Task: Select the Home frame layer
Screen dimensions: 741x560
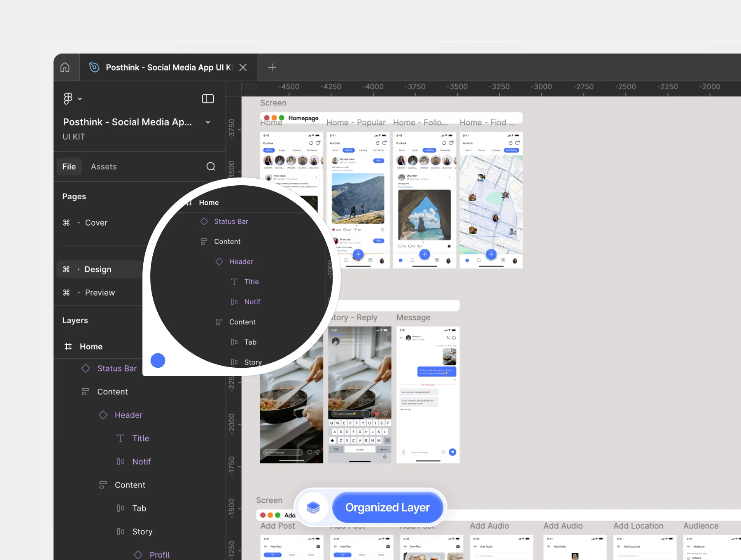Action: click(x=91, y=347)
